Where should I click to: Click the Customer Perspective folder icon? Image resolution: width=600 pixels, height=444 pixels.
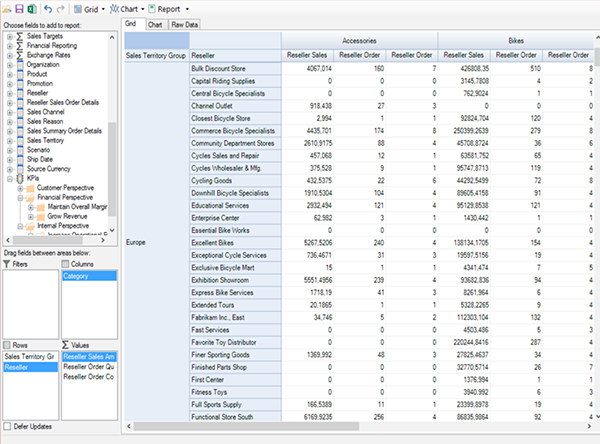[30, 188]
